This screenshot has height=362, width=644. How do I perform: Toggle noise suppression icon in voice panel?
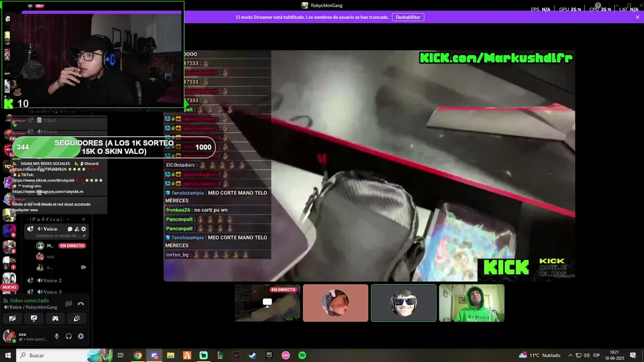click(68, 304)
